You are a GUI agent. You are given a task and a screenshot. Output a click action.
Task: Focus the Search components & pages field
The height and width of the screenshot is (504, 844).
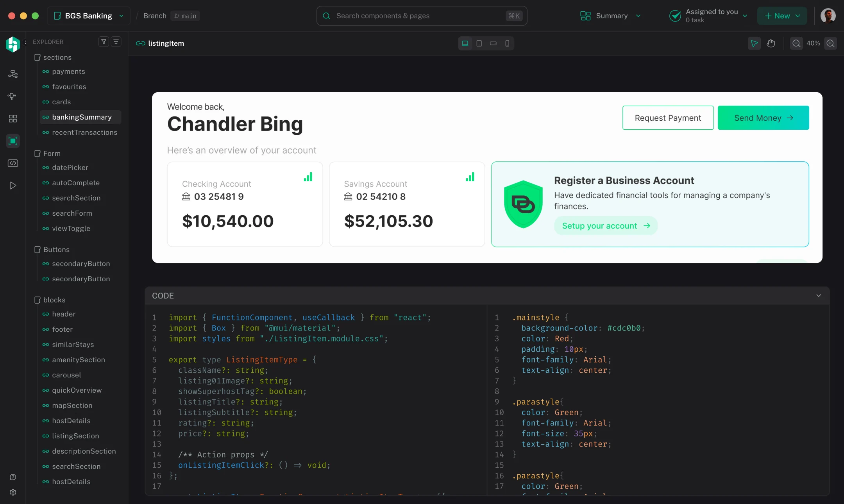[422, 16]
